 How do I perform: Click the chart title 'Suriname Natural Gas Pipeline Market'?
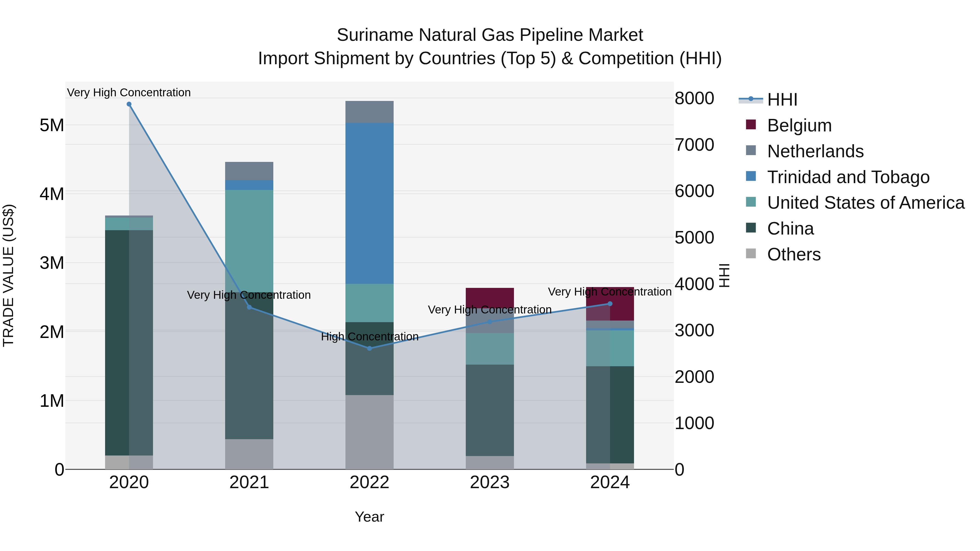(x=490, y=35)
